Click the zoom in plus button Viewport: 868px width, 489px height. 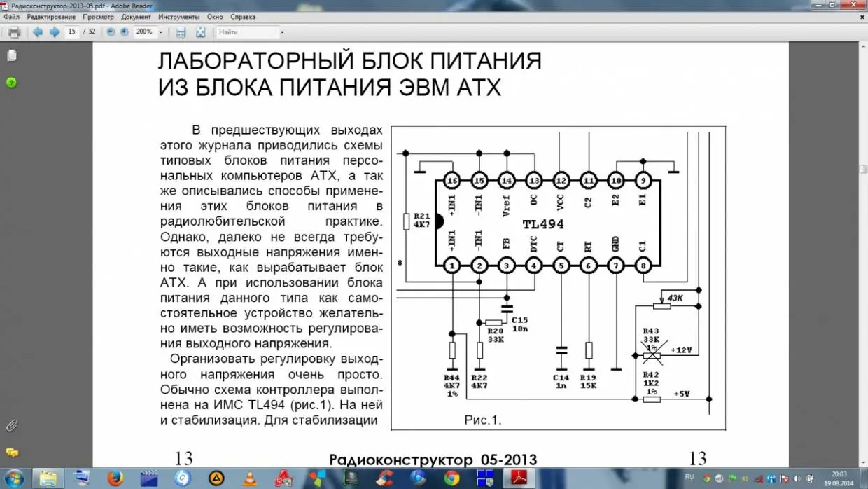point(124,32)
